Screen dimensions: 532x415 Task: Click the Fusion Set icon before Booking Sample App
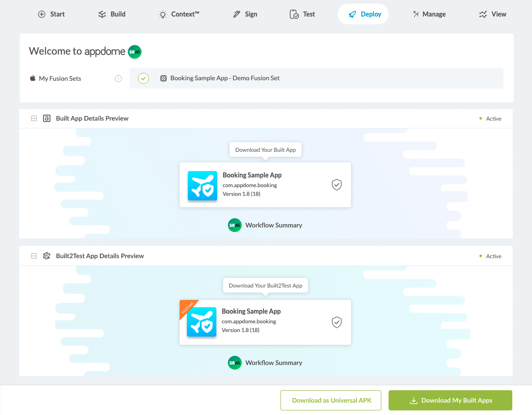coord(164,78)
